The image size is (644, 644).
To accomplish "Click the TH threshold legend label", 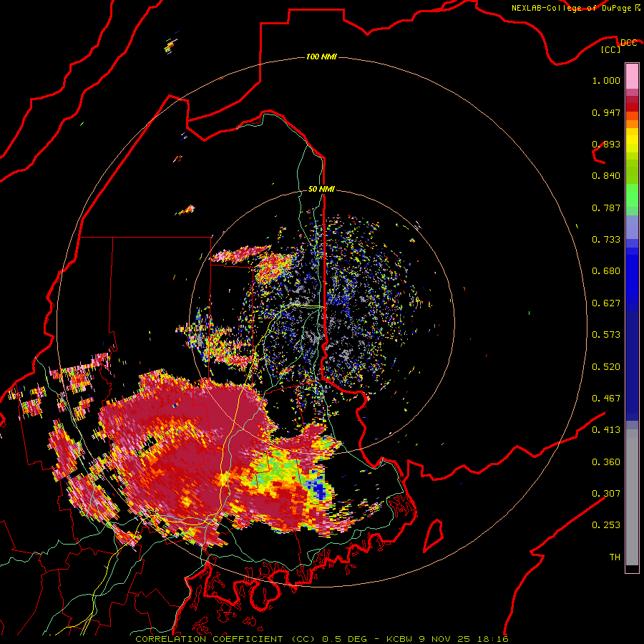I will [x=615, y=557].
